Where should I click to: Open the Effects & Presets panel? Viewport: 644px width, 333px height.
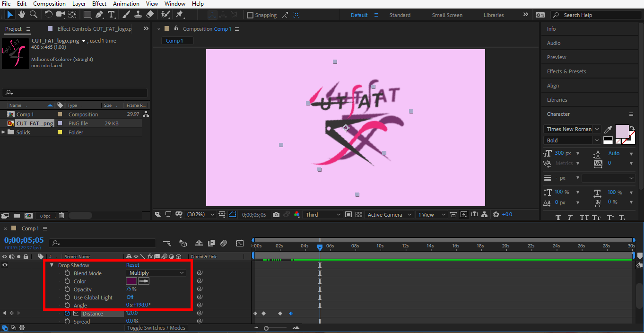point(566,71)
